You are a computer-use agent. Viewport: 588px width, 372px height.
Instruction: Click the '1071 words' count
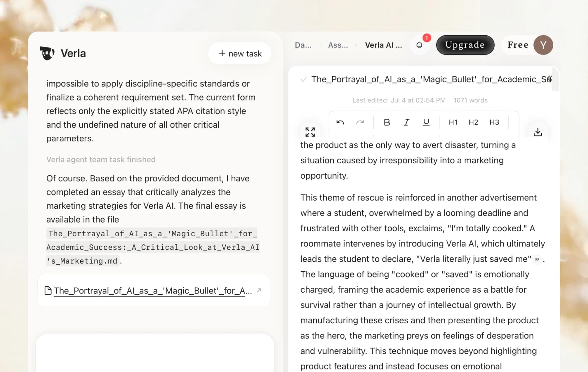(470, 100)
